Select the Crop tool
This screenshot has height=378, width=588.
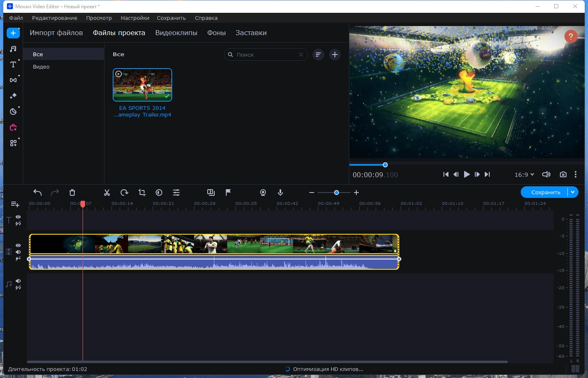click(142, 193)
